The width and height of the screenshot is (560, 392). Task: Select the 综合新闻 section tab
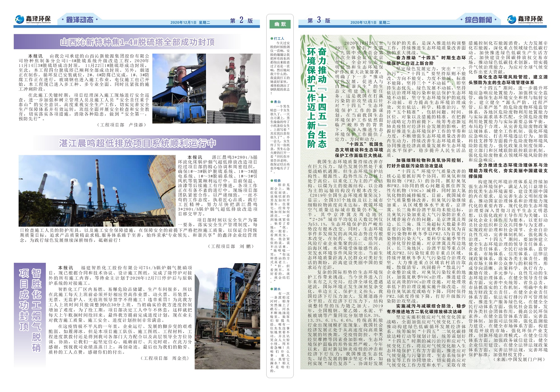(x=478, y=20)
